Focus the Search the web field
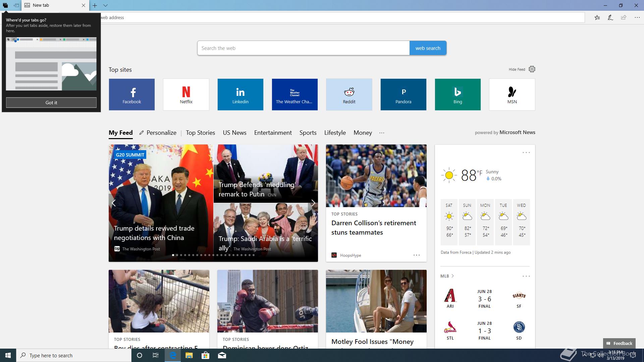Viewport: 644px width, 362px height. coord(303,48)
